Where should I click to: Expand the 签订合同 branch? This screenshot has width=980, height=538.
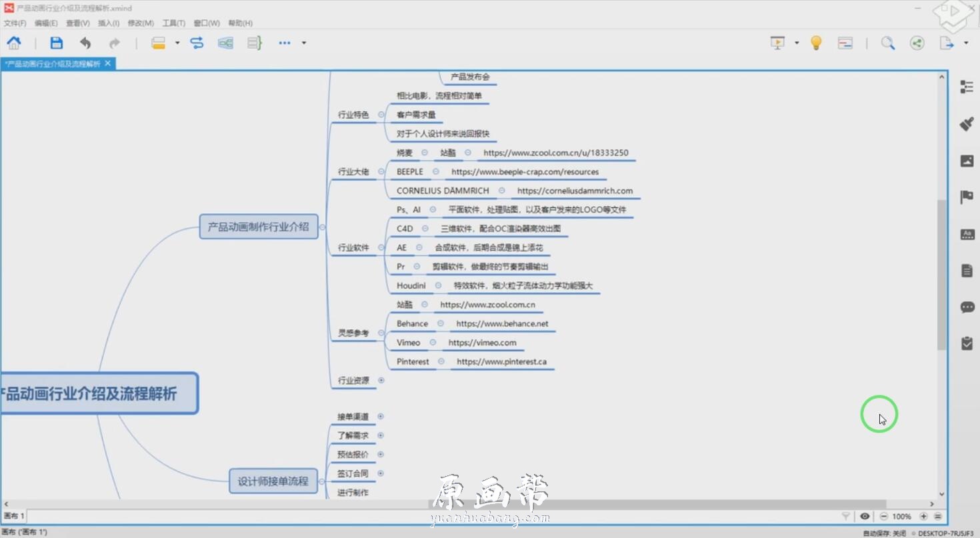pos(381,473)
